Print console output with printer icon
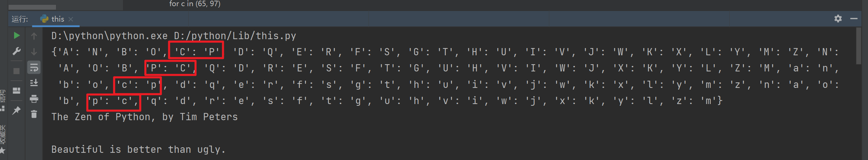The height and width of the screenshot is (160, 868). tap(34, 99)
